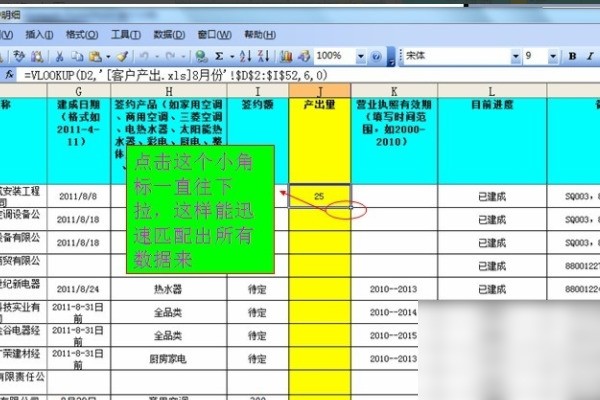Click the fill handle of cell with 25
The image size is (600, 400).
tap(351, 207)
